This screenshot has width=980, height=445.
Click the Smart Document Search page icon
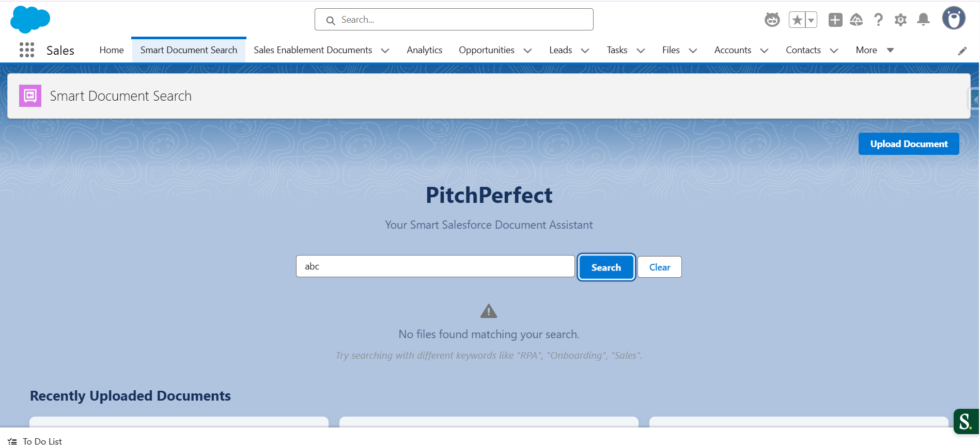point(30,96)
